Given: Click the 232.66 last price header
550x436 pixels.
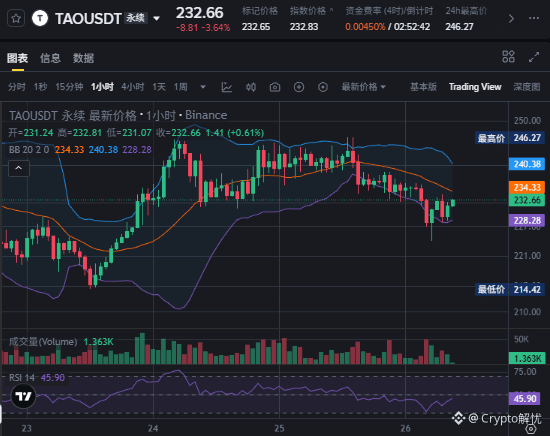Looking at the screenshot, I should click(x=199, y=13).
